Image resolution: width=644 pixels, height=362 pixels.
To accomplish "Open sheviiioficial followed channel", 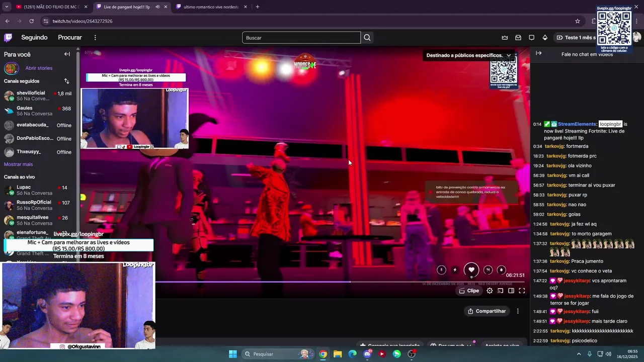I will coord(39,96).
